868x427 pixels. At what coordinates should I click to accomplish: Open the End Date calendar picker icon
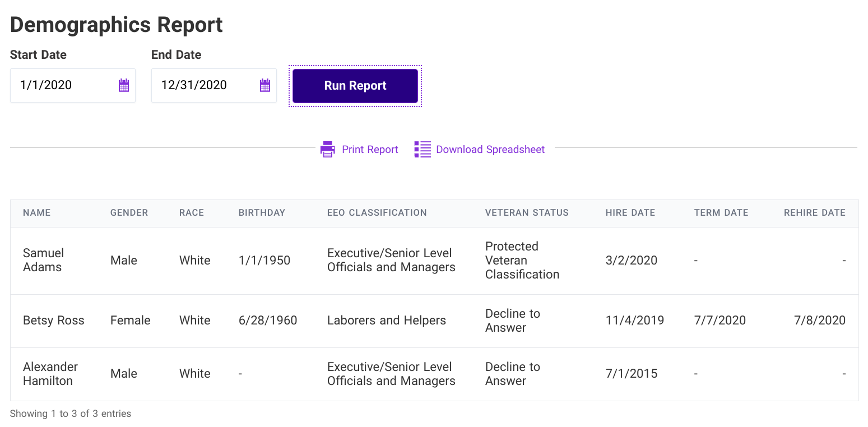pos(265,85)
